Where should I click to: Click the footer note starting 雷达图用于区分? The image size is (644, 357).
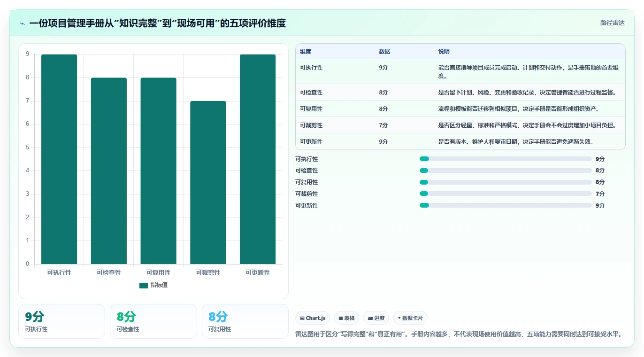(x=460, y=334)
